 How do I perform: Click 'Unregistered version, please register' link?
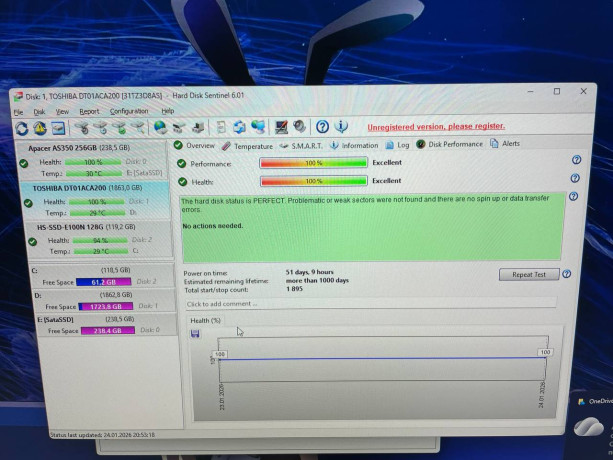click(x=436, y=127)
